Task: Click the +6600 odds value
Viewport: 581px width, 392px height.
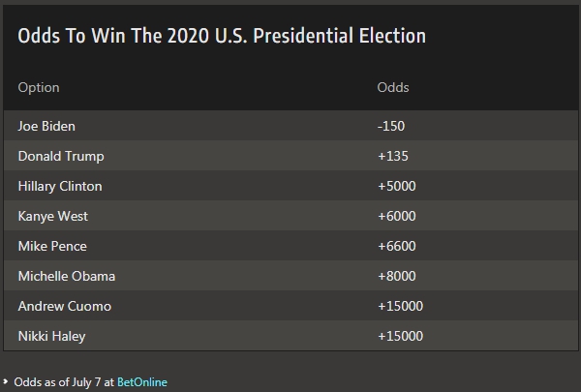Action: 396,246
